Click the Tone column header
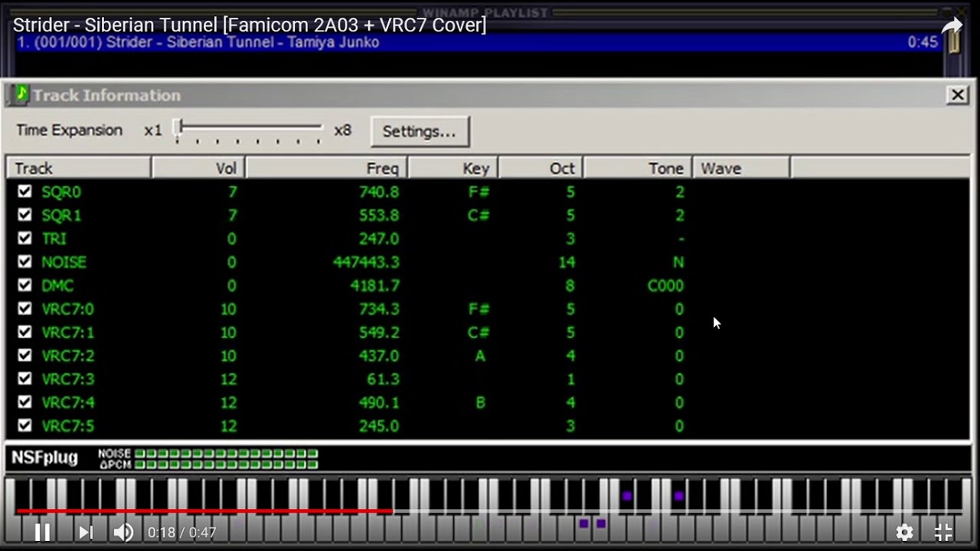Screen dimensions: 980x551 [638, 168]
